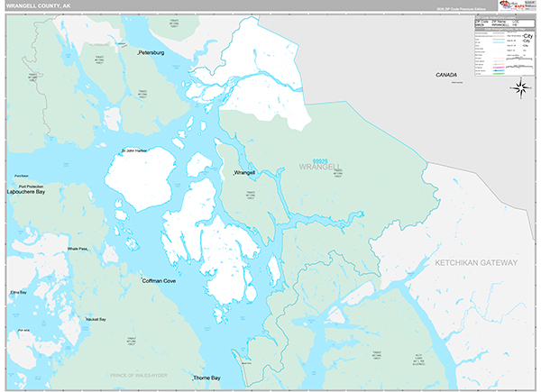Click the blue ZIP code '99929' label
541x392 pixels.
coord(320,161)
